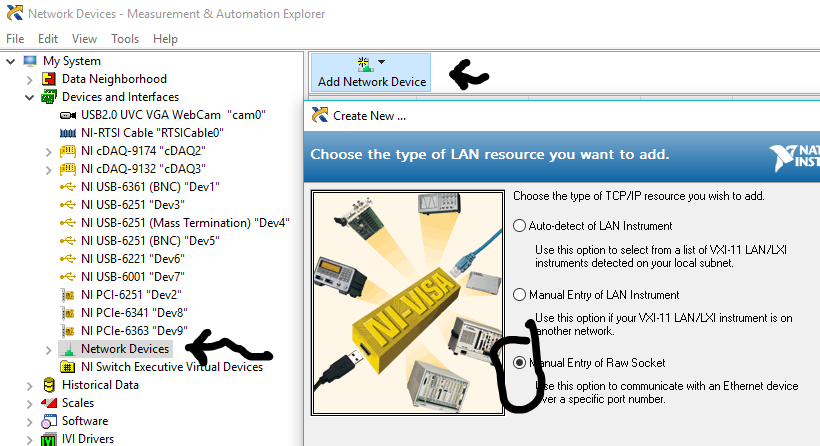Select Manual Entry of Raw Socket radio button
Screen dimensions: 820x446
pos(519,363)
